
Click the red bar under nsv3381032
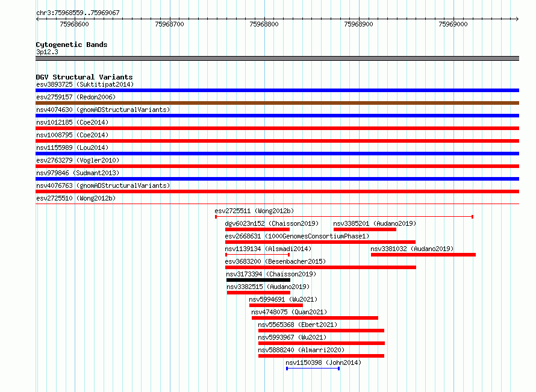point(423,255)
